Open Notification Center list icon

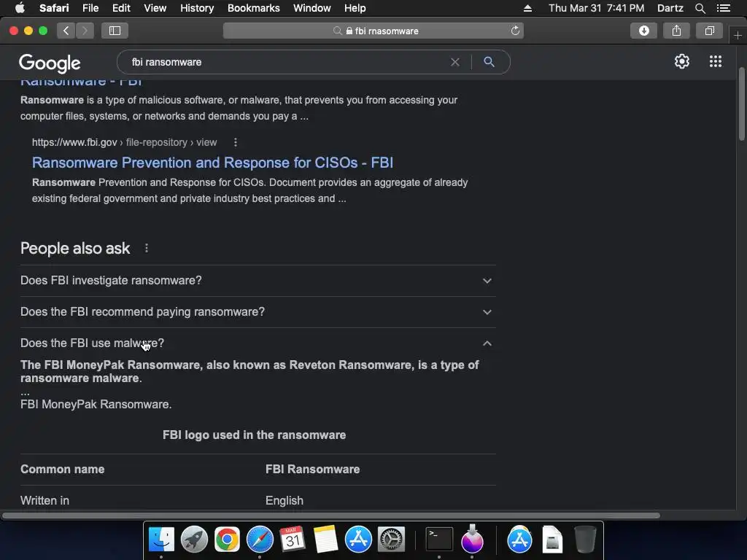coord(723,8)
